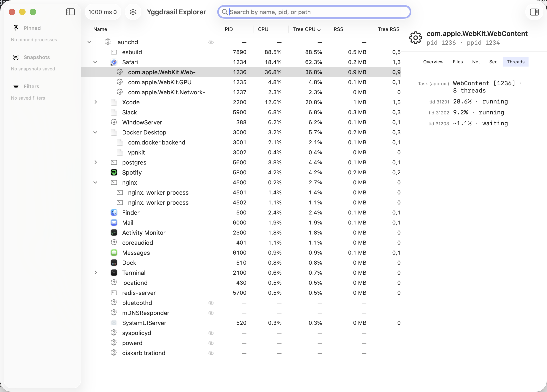Click the Safari compass icon

coord(114,62)
